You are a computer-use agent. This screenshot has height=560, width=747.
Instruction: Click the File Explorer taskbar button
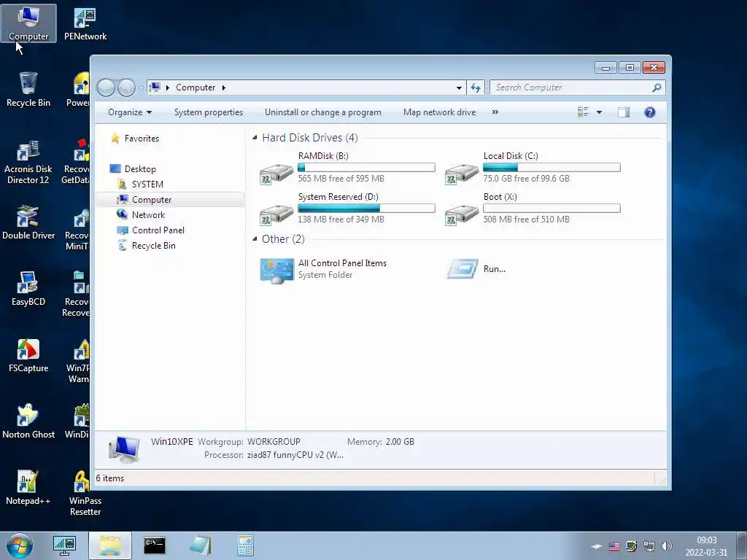(x=110, y=545)
